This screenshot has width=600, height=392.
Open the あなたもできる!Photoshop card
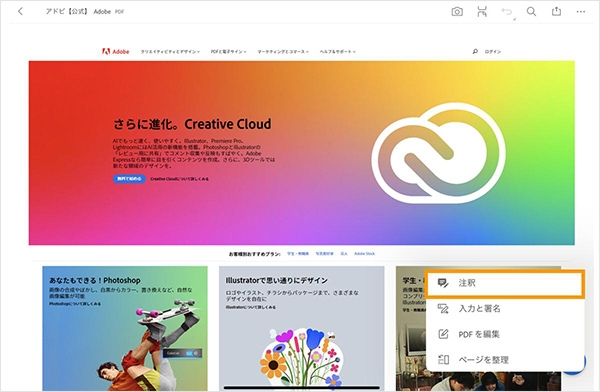point(125,328)
